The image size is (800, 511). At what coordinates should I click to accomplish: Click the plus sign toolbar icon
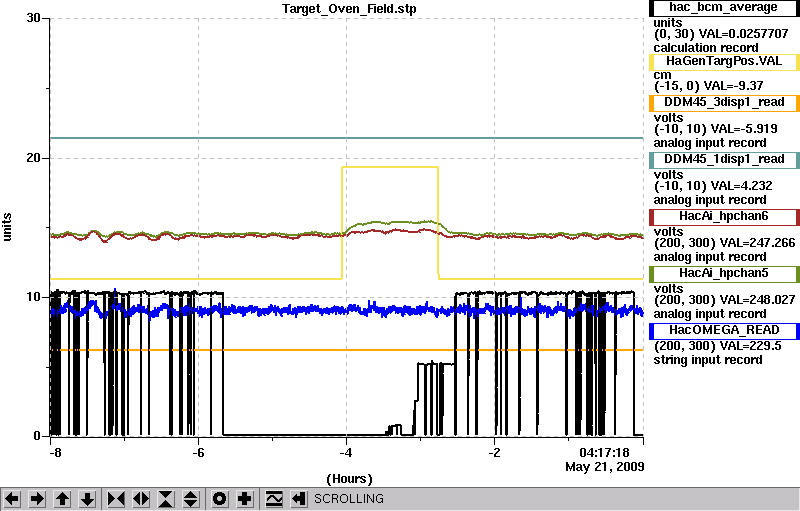coord(245,498)
